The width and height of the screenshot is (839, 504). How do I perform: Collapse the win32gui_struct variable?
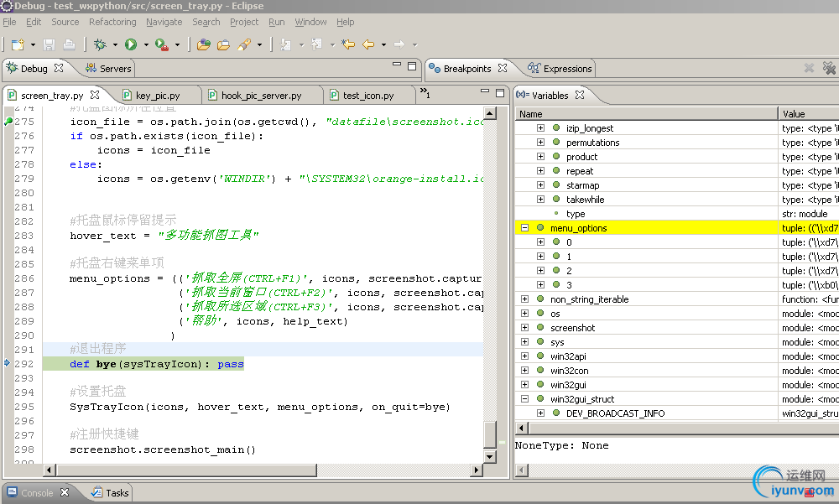[x=524, y=399]
